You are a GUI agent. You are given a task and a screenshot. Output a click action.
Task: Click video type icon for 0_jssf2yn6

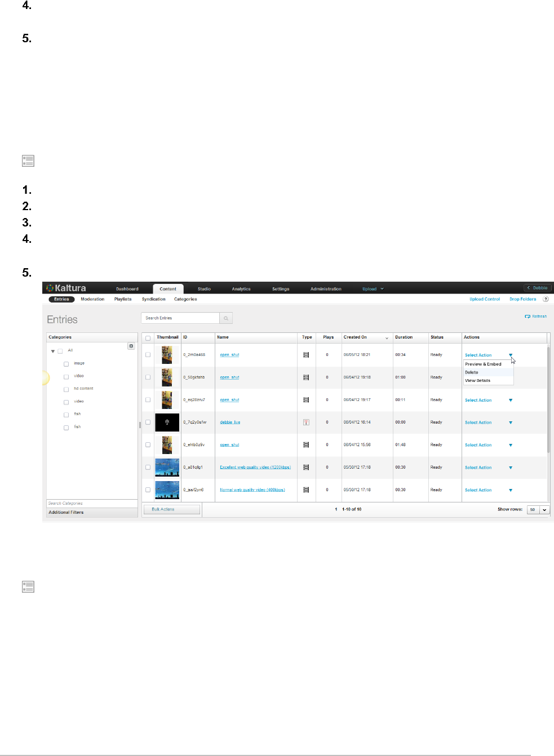tap(306, 490)
